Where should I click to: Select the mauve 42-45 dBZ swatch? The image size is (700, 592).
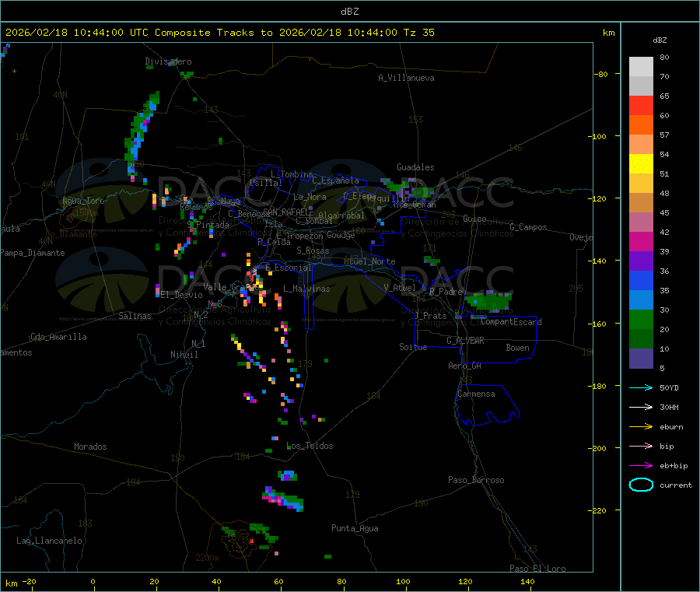pyautogui.click(x=641, y=222)
